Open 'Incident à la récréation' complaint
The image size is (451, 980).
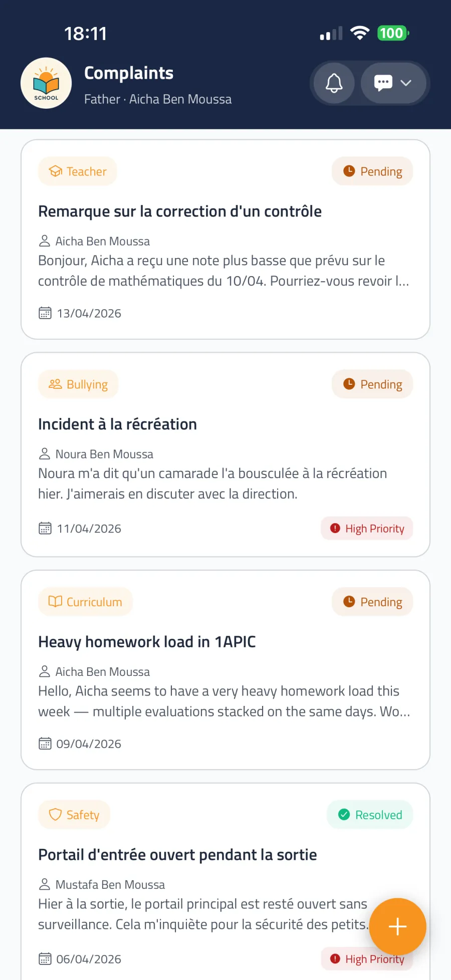coord(117,424)
